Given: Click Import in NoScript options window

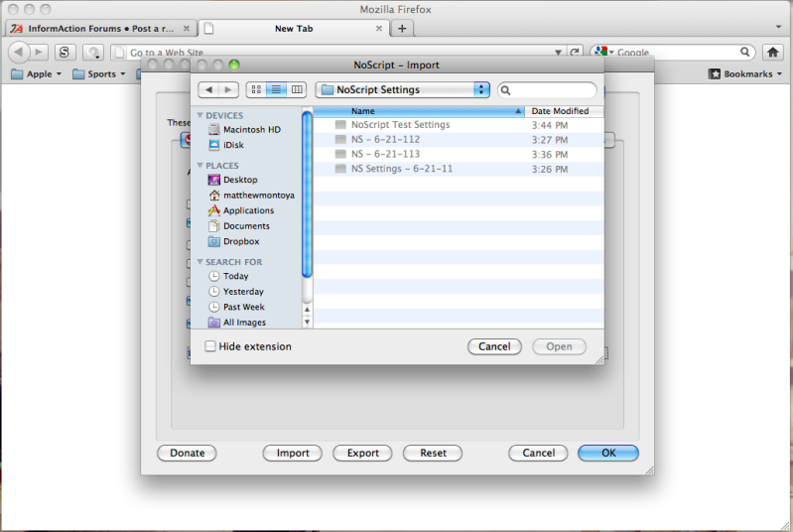Looking at the screenshot, I should click(x=293, y=454).
